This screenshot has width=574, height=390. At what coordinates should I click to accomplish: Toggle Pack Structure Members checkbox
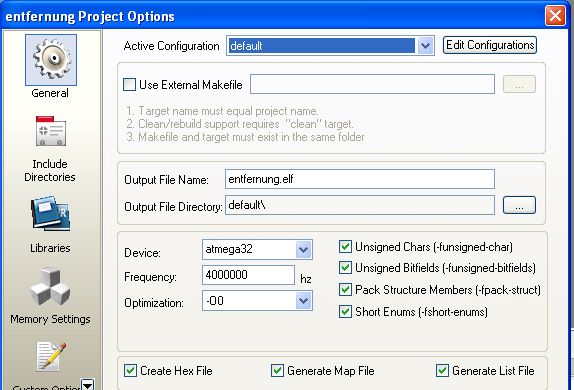click(x=345, y=290)
